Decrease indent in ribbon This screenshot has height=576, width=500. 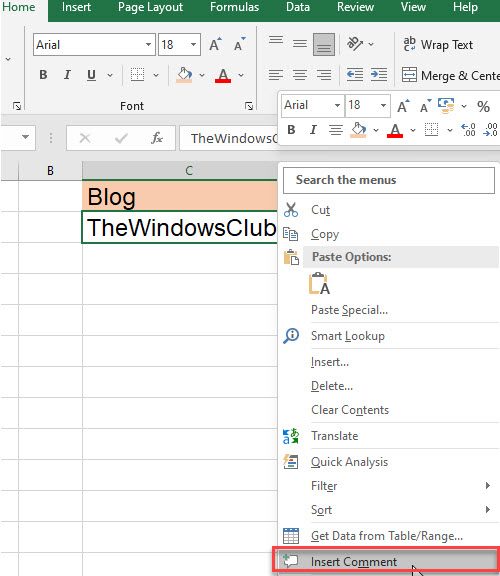point(355,75)
